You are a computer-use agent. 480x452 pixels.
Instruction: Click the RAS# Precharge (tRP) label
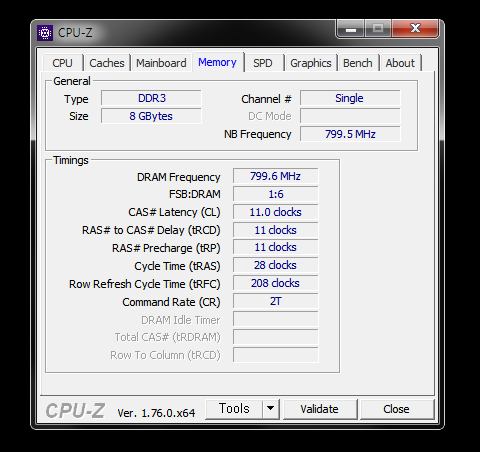[x=166, y=248]
